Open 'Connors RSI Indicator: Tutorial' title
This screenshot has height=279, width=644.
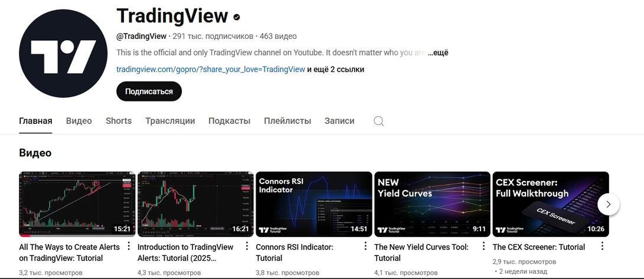[295, 252]
